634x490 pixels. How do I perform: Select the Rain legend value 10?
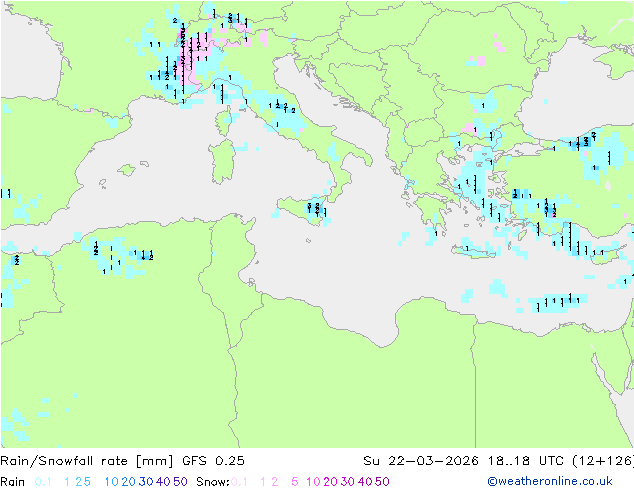pos(112,482)
